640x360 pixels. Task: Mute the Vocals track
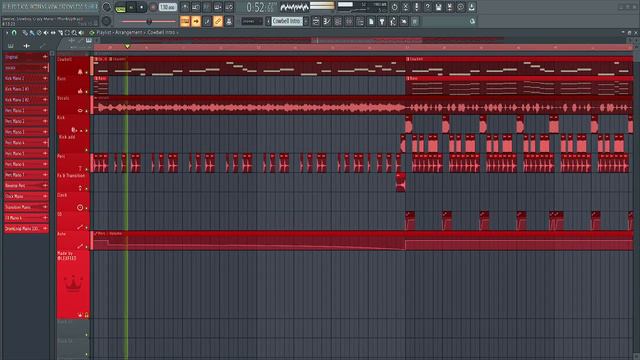click(x=87, y=111)
